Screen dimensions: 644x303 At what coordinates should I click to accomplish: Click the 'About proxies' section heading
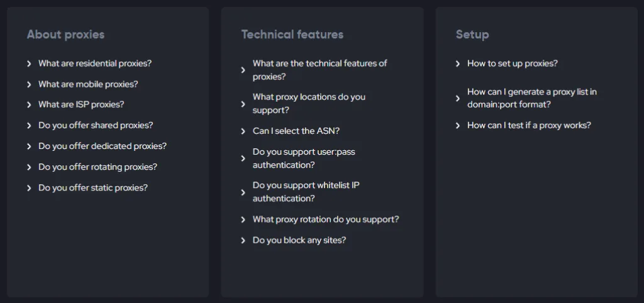pos(65,35)
